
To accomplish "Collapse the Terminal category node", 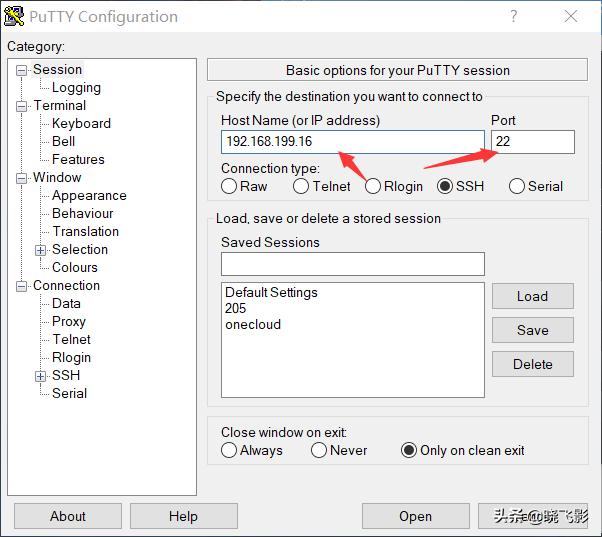I will pyautogui.click(x=22, y=106).
